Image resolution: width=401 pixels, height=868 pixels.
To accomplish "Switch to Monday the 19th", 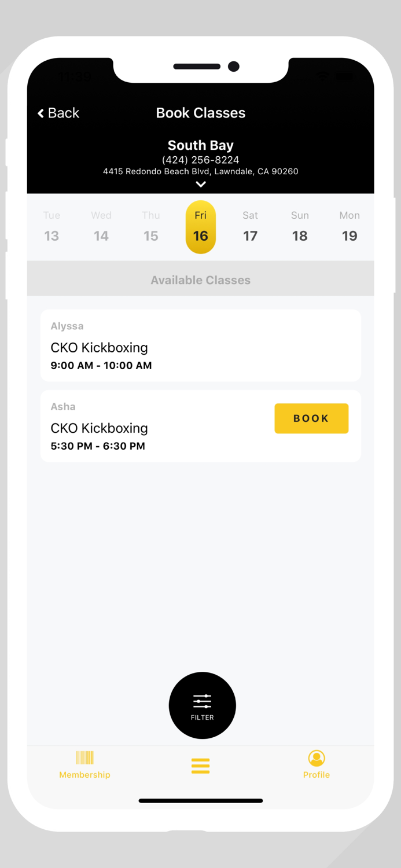I will click(x=350, y=227).
